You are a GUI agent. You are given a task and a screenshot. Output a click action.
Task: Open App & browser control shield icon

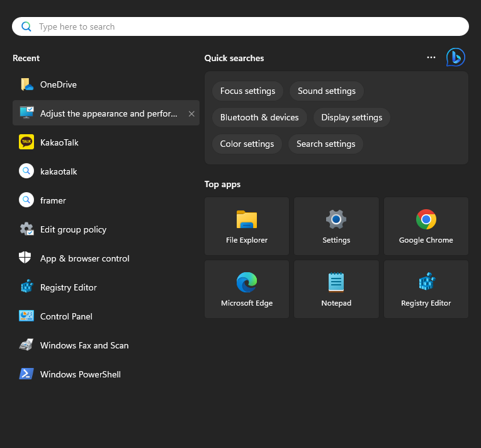(x=25, y=257)
